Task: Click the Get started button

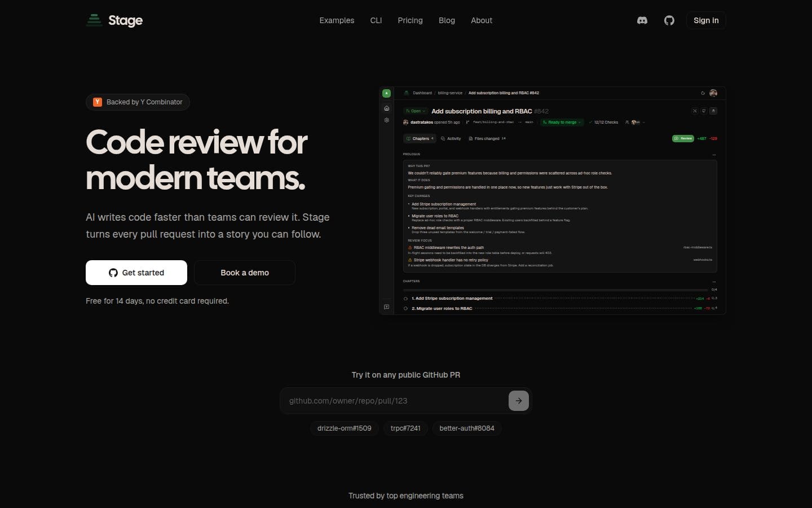Action: pyautogui.click(x=136, y=273)
